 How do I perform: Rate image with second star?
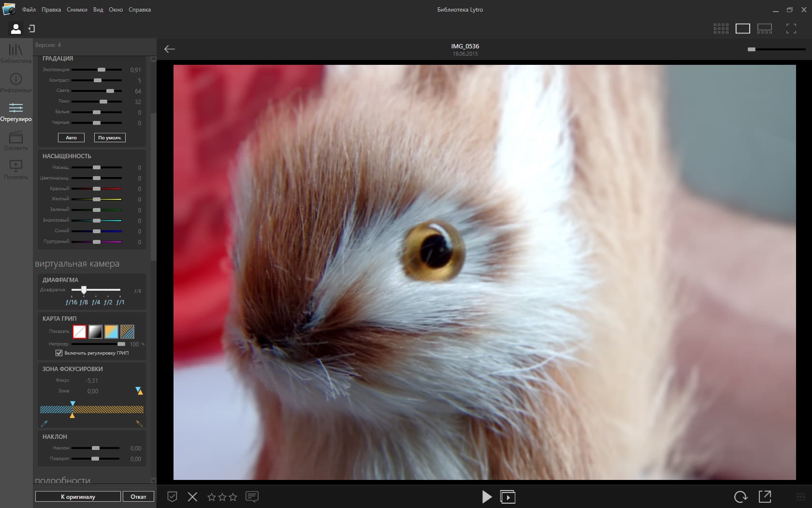click(222, 497)
